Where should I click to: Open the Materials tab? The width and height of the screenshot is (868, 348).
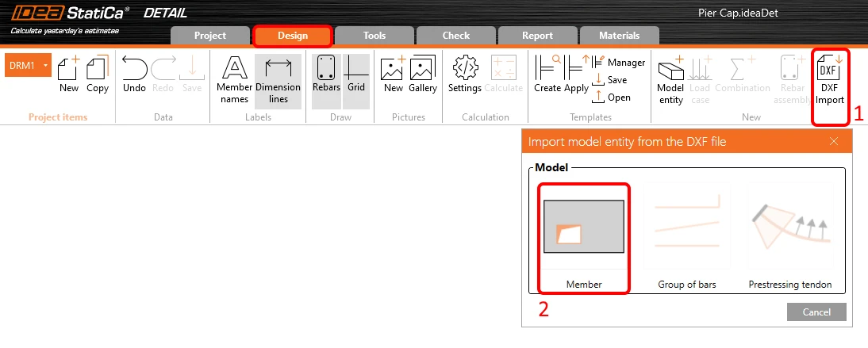click(619, 36)
